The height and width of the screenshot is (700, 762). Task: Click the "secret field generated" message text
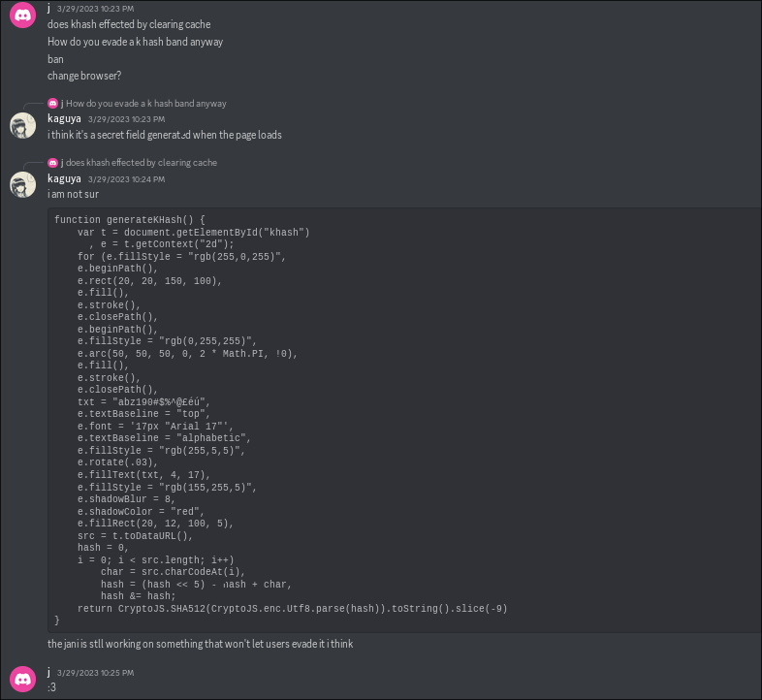pos(165,135)
